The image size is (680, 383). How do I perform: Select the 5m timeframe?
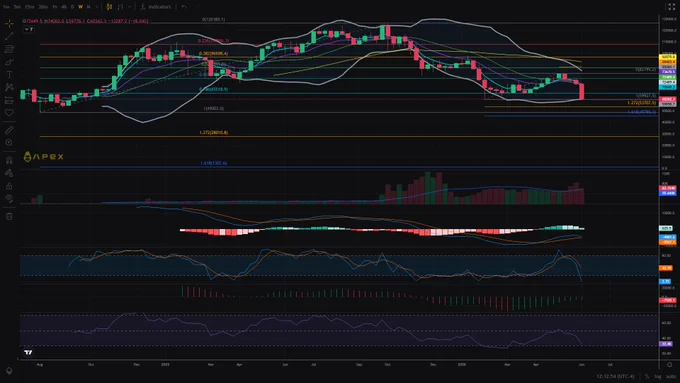tap(17, 7)
